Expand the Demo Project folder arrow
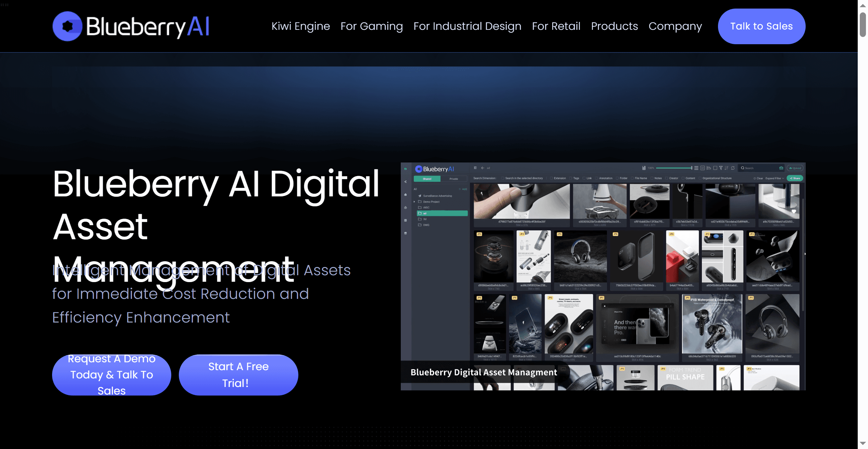 point(414,202)
